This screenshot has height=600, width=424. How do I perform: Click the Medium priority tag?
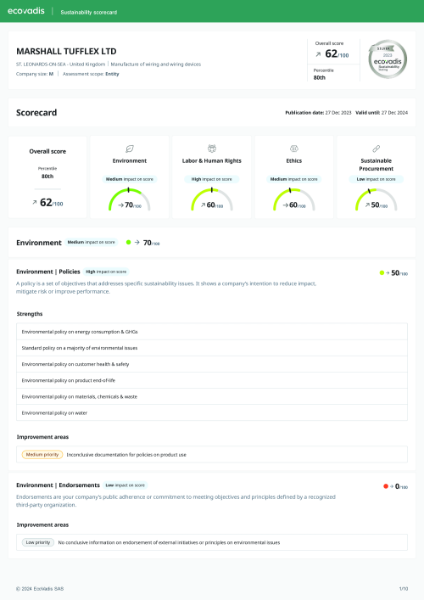[x=42, y=455]
